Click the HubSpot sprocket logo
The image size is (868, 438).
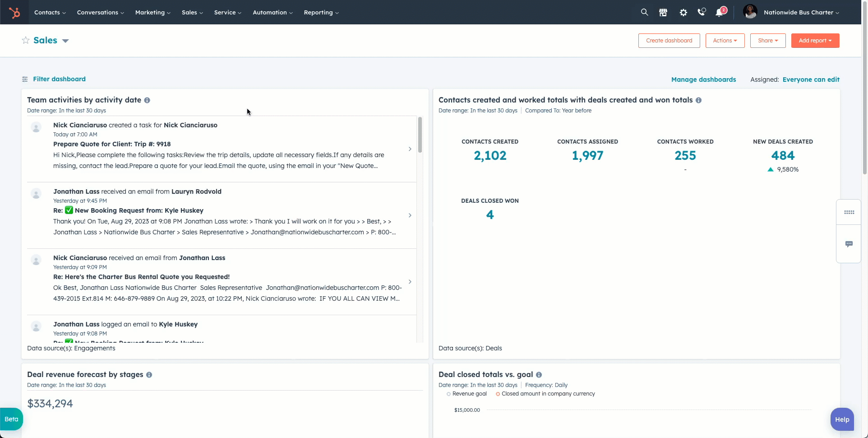[14, 13]
